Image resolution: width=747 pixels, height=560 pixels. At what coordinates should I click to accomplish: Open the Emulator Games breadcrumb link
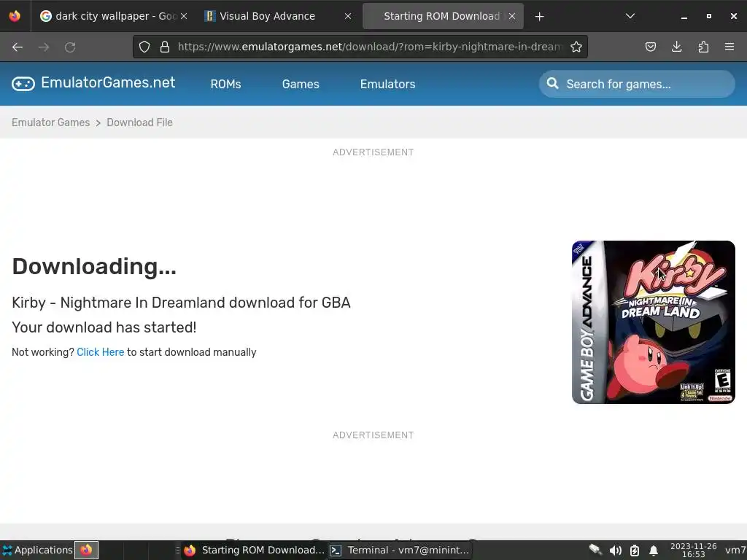50,122
